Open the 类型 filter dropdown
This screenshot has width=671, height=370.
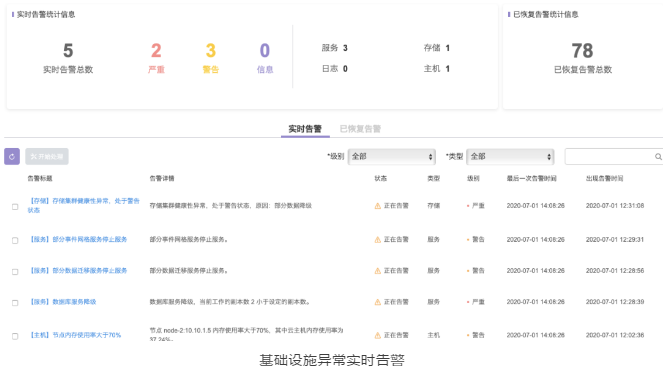tap(510, 157)
